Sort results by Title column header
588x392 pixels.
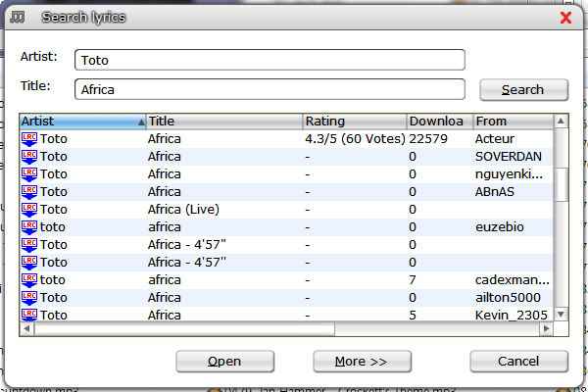(x=224, y=122)
